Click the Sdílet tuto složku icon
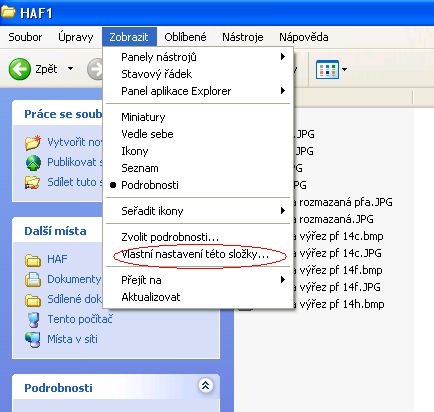 [33, 182]
